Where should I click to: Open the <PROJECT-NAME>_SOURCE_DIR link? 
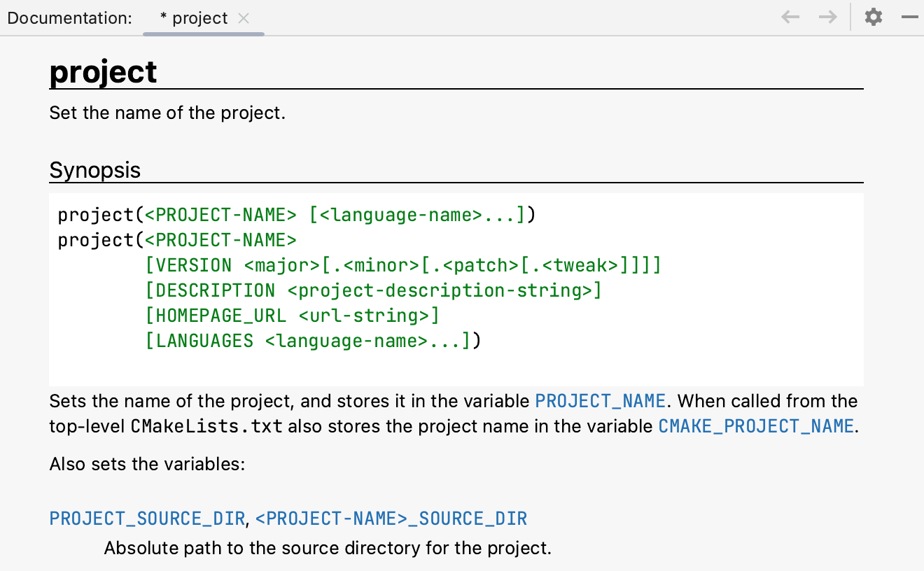pos(391,518)
